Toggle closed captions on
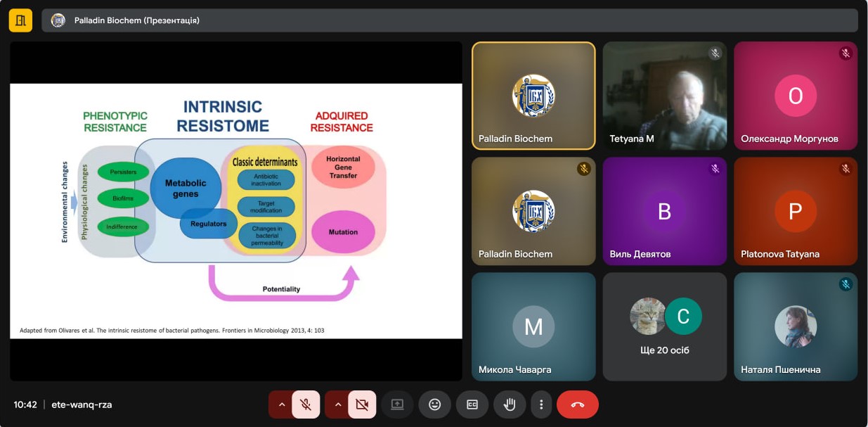Screen dimensions: 868x427 pyautogui.click(x=472, y=404)
